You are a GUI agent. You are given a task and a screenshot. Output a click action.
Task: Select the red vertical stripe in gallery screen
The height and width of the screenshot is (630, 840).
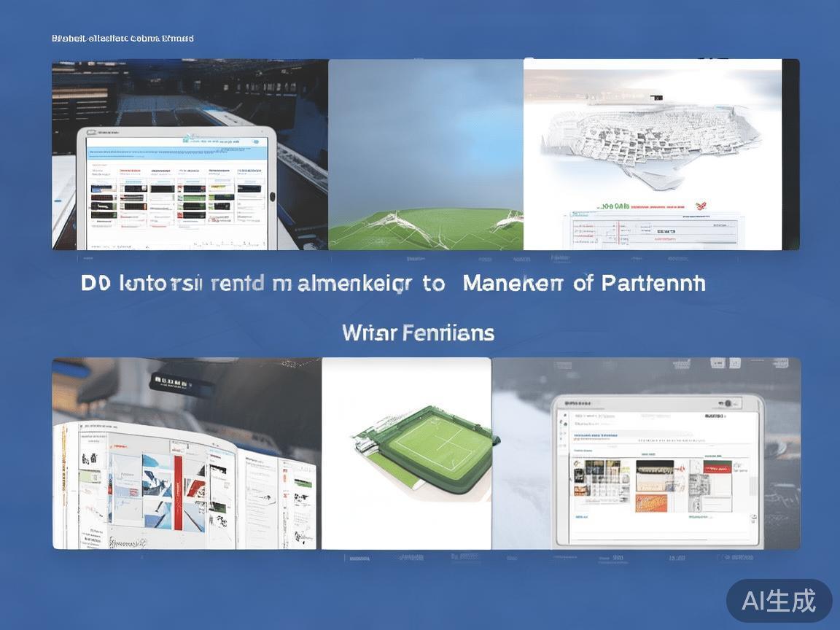click(x=176, y=496)
